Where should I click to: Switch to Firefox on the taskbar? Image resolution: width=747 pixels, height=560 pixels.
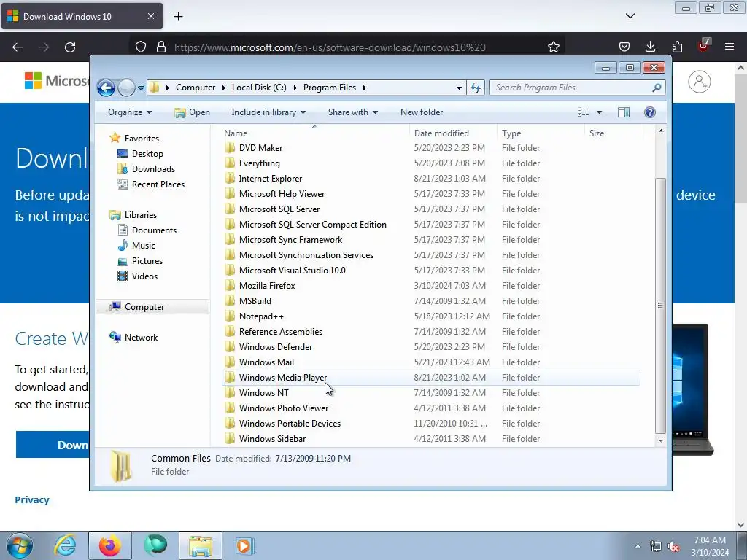click(109, 545)
